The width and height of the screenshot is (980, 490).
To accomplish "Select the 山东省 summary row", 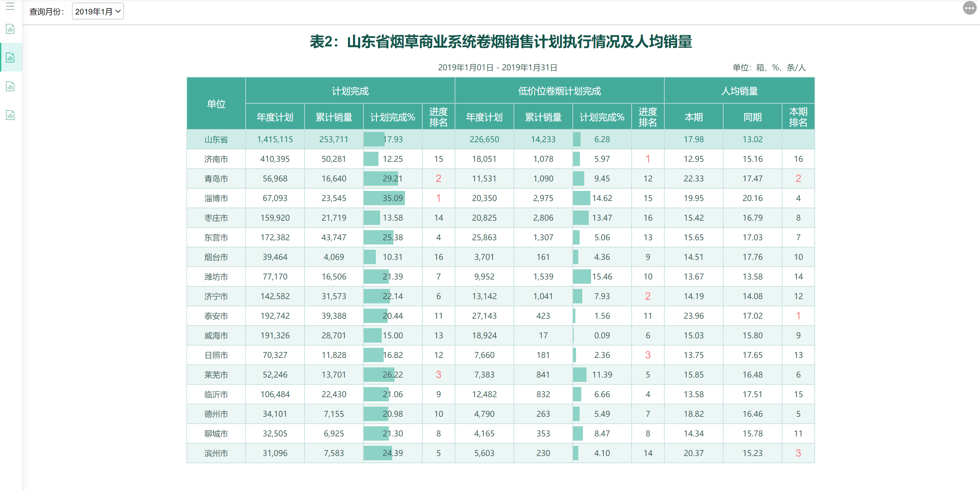I will pos(216,139).
